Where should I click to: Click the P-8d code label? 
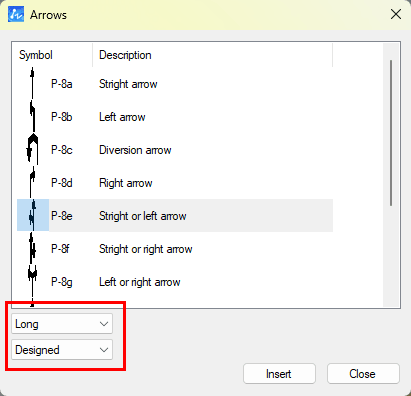62,183
